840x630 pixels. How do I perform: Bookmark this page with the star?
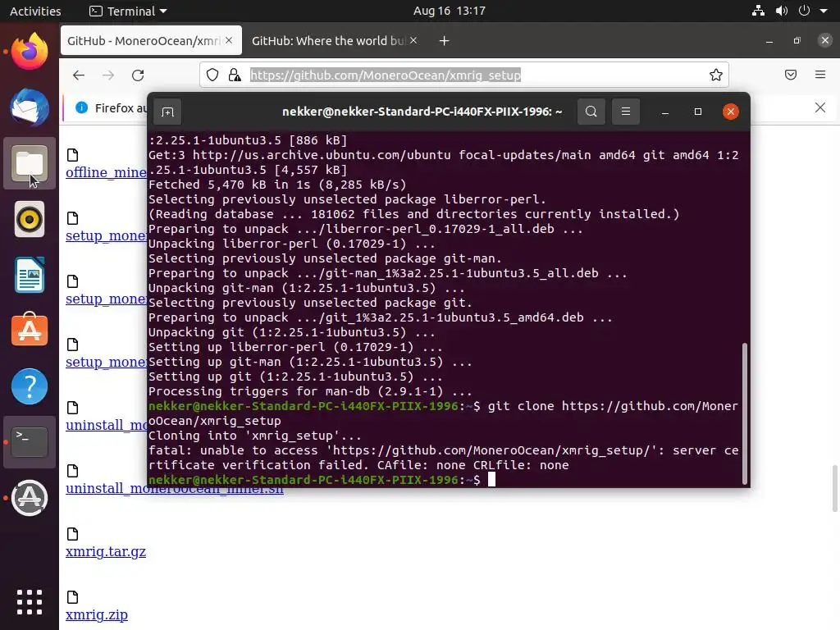pyautogui.click(x=715, y=75)
